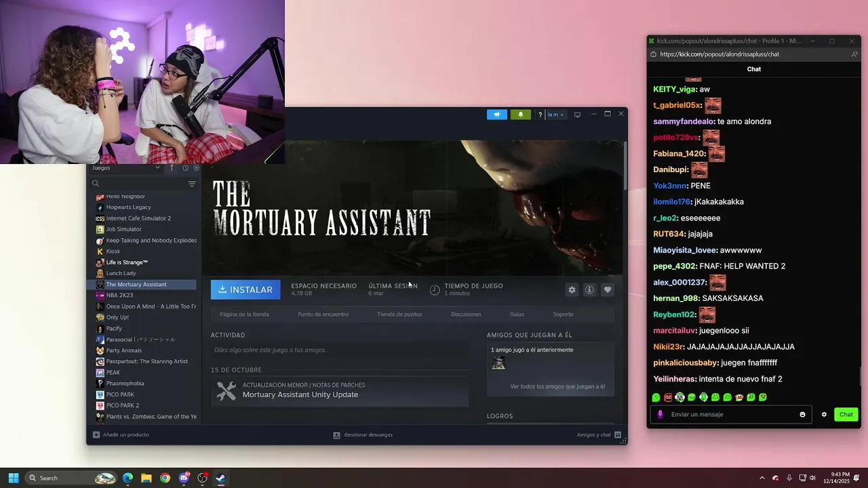
Task: Switch Steam to Big Picture mode icon
Action: (577, 115)
